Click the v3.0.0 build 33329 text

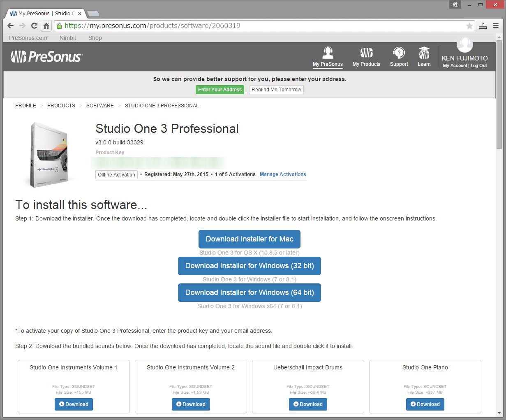[119, 142]
